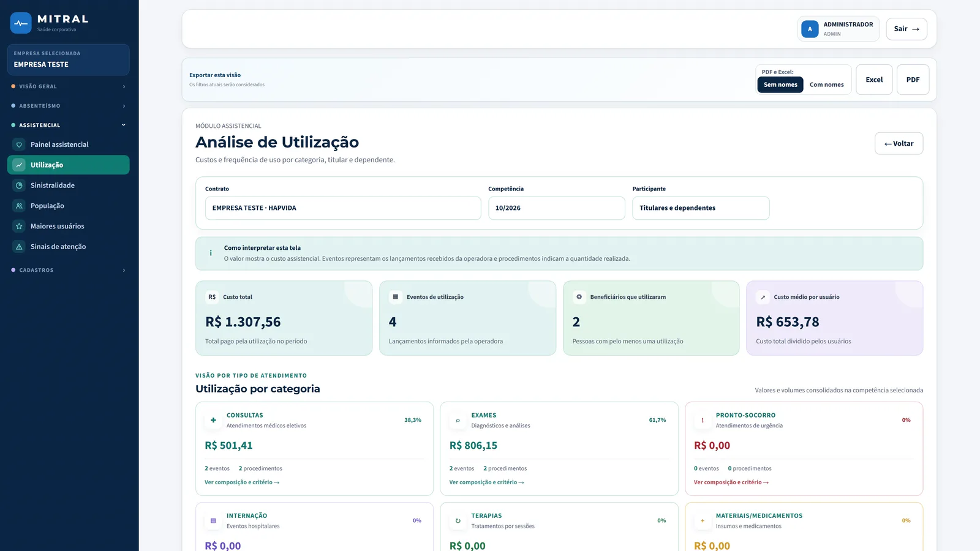Screen dimensions: 980x551
Task: Collapse the Assistencial menu section
Action: [68, 125]
